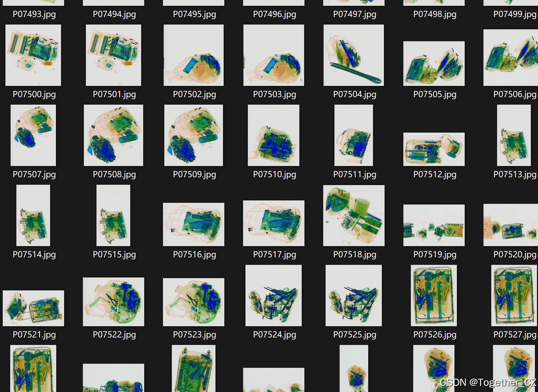
Task: Select the P07509.jpg thumbnail image
Action: 194,135
